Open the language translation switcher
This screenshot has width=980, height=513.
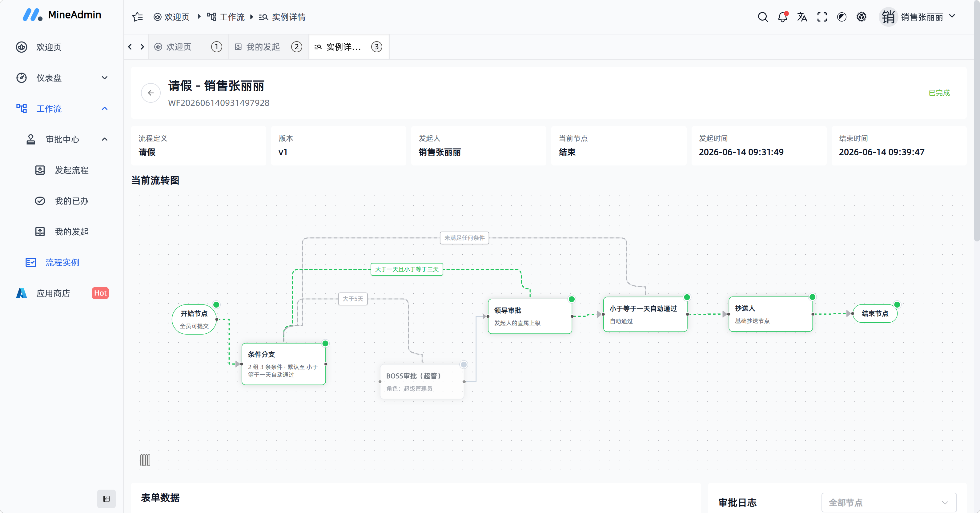coord(802,17)
